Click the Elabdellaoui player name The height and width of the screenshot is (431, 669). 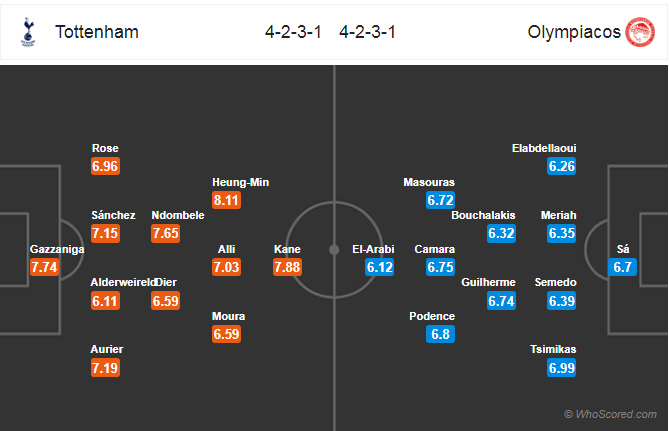[x=544, y=148]
